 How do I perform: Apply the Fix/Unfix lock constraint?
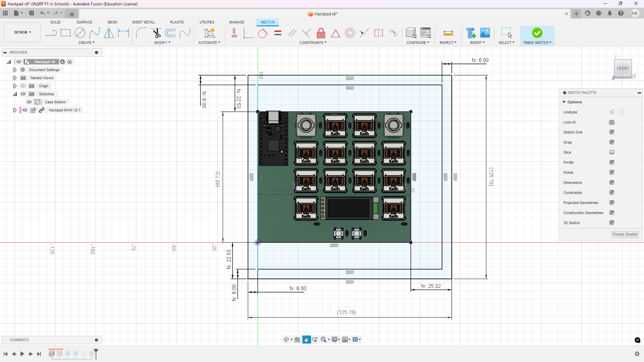click(321, 33)
